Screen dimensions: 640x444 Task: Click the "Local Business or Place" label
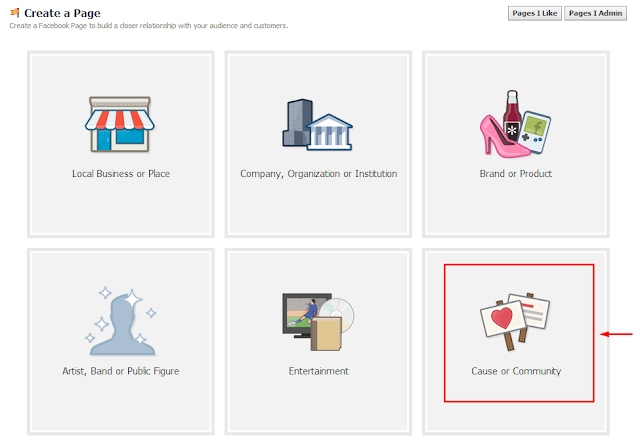(x=121, y=174)
